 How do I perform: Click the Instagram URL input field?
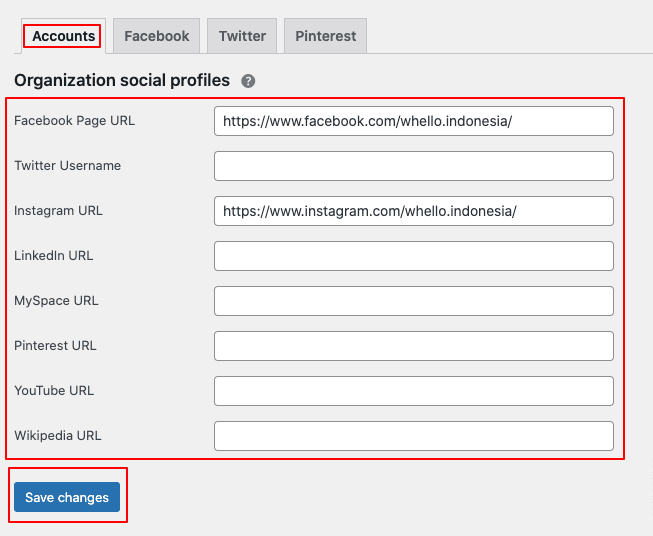pyautogui.click(x=413, y=211)
